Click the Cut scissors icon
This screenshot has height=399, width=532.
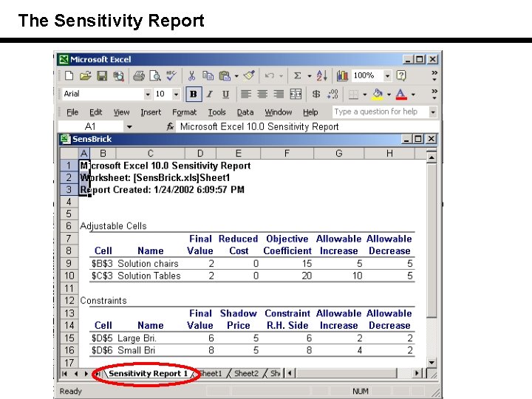point(191,75)
